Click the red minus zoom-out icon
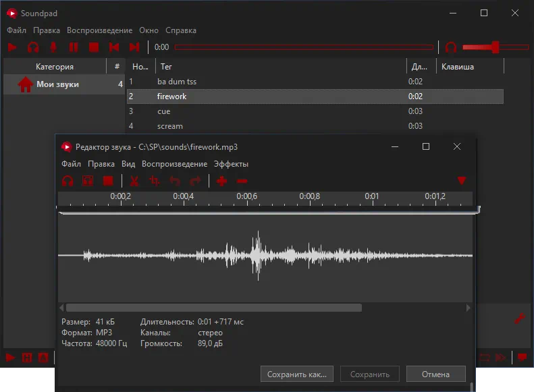 click(242, 181)
